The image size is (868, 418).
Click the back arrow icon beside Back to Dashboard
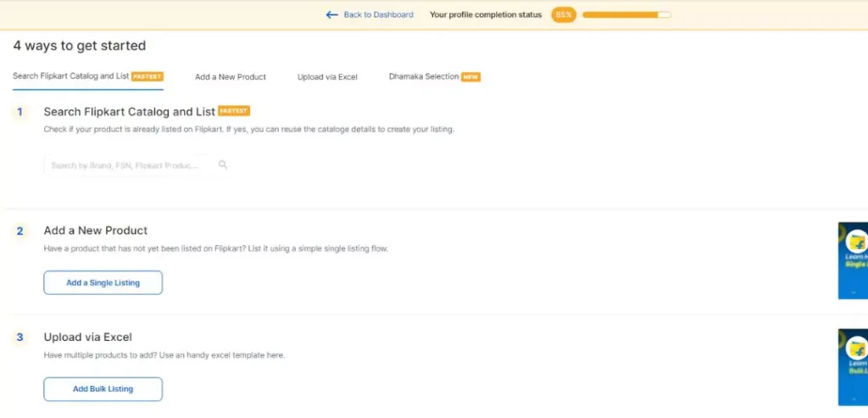point(331,15)
